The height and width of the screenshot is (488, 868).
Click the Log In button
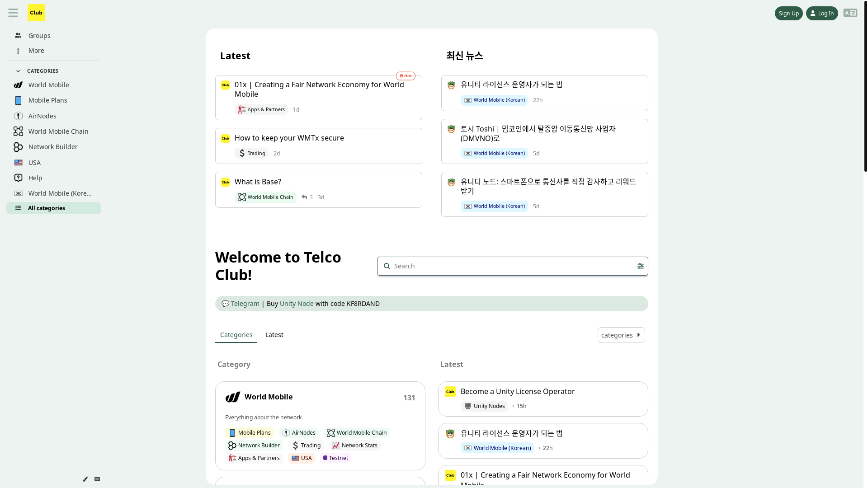click(x=822, y=14)
